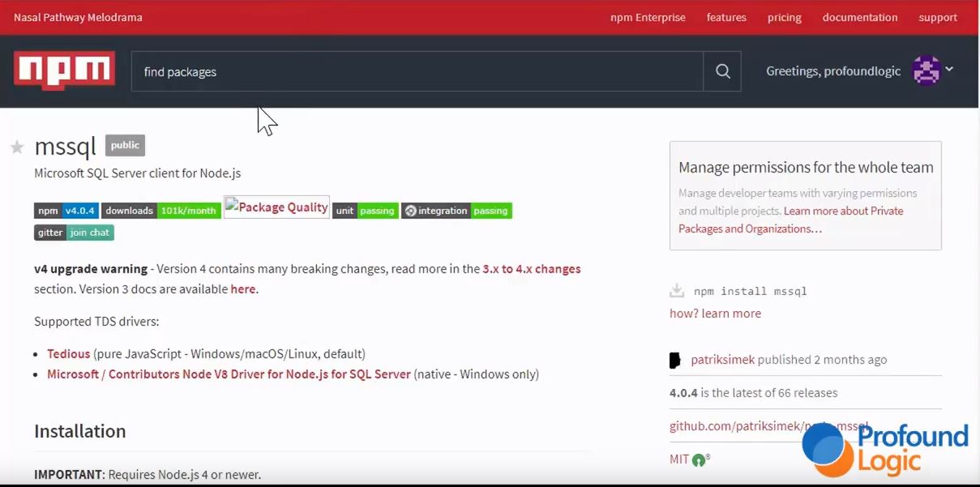Click 'Manage permissions for the whole team' heading
Screen dimensions: 980x487
pyautogui.click(x=806, y=168)
